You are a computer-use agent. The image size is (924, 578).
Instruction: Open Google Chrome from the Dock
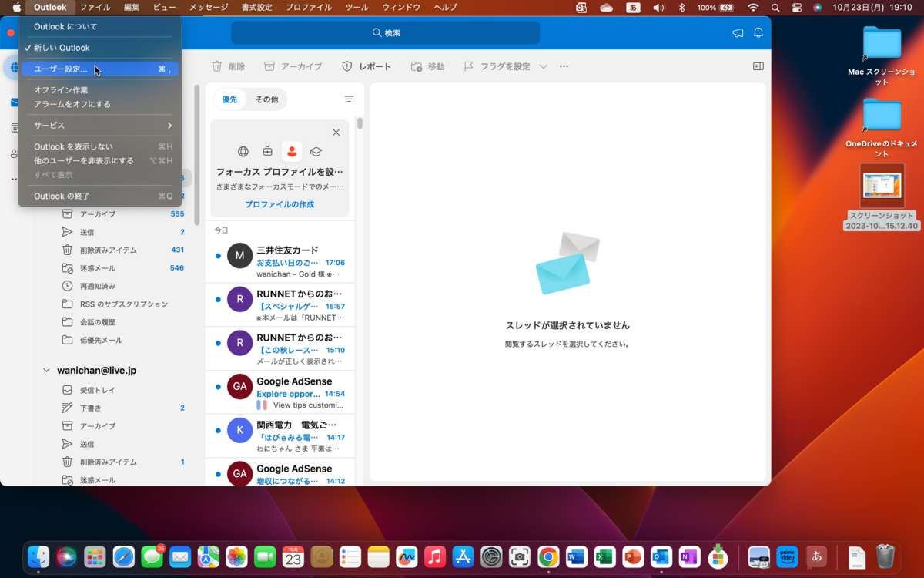point(548,556)
